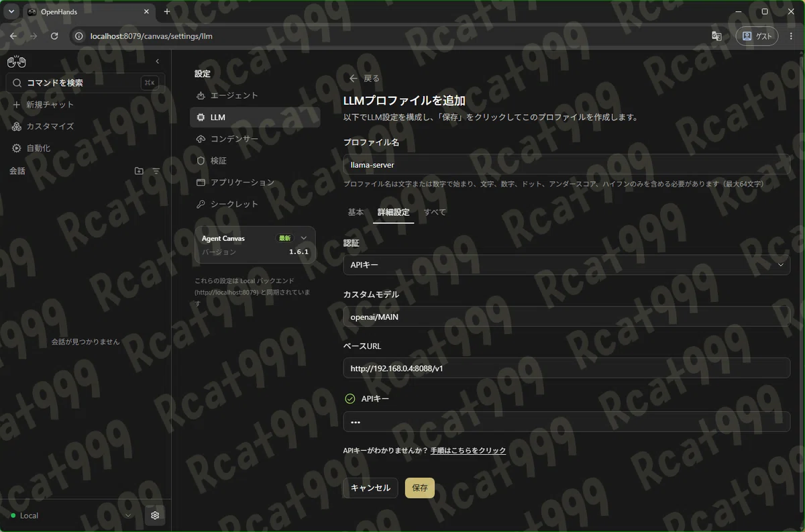The image size is (805, 532).
Task: Open the コンデンサー settings section
Action: (x=255, y=139)
